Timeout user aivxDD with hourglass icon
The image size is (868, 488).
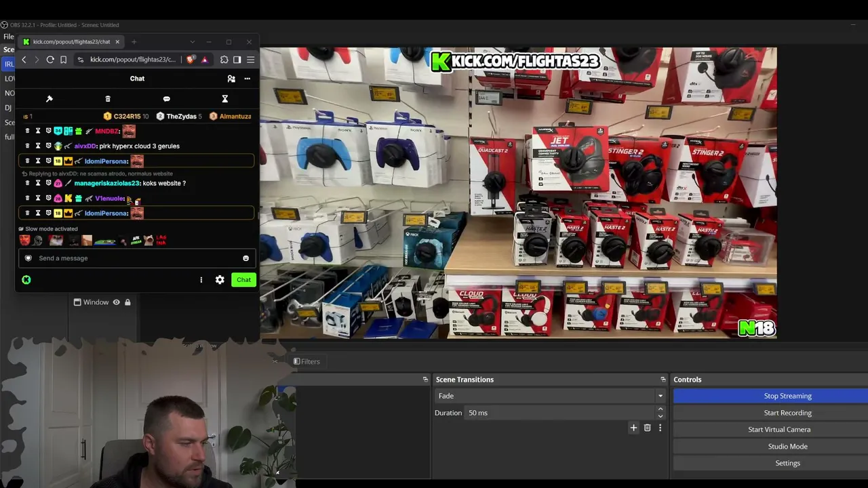38,146
